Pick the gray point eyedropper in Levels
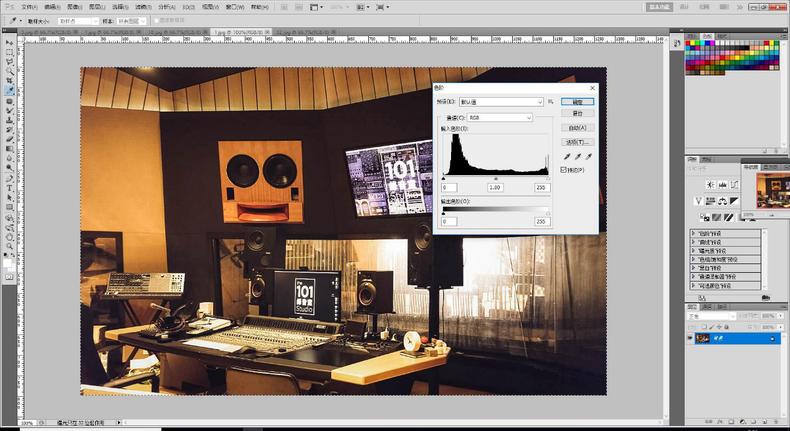 578,156
